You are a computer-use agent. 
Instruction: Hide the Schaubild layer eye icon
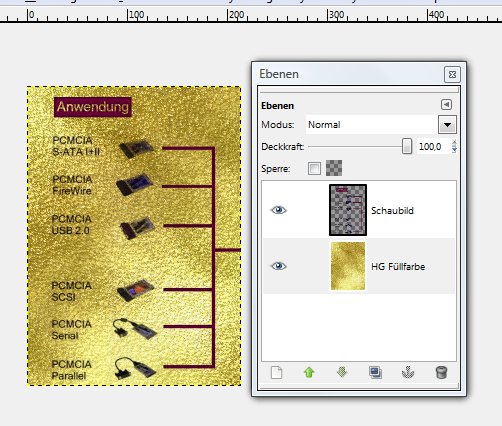(278, 210)
